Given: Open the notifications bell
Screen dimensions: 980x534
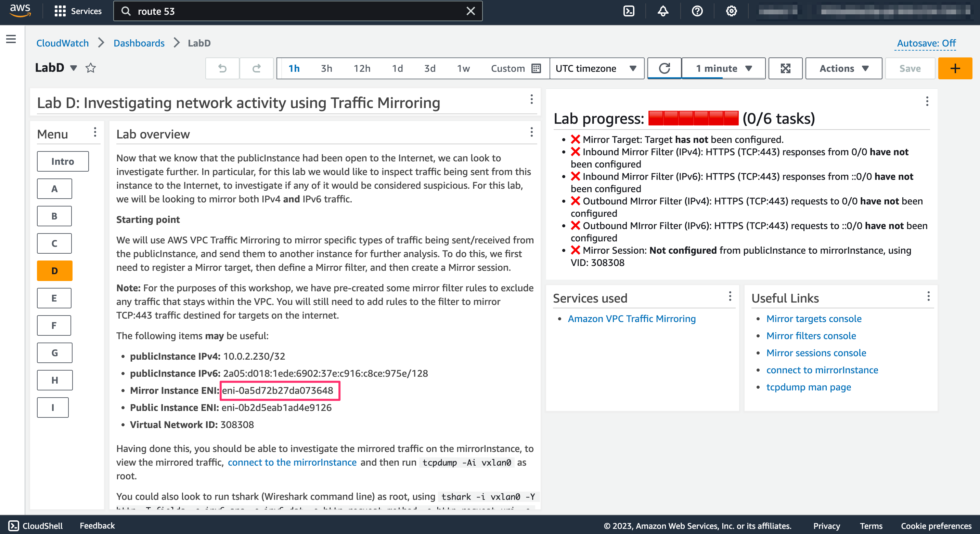Looking at the screenshot, I should point(663,11).
